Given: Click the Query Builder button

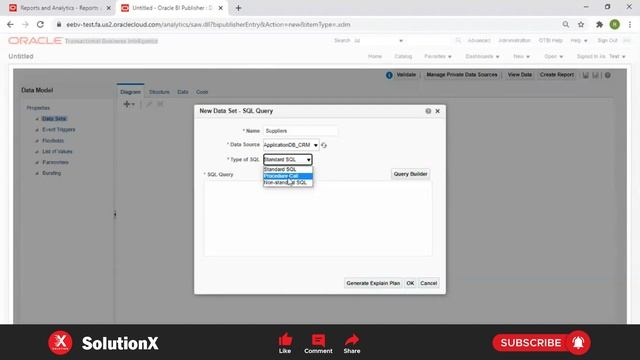Looking at the screenshot, I should coord(410,174).
